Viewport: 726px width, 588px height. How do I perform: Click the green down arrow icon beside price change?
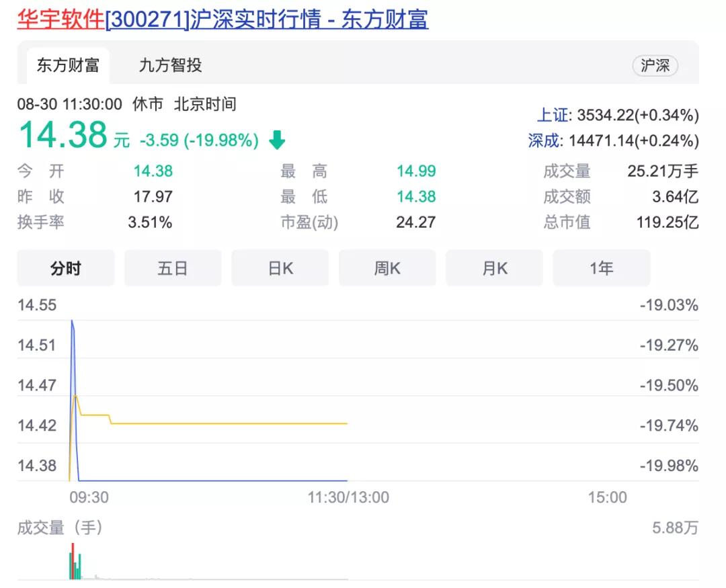(277, 140)
